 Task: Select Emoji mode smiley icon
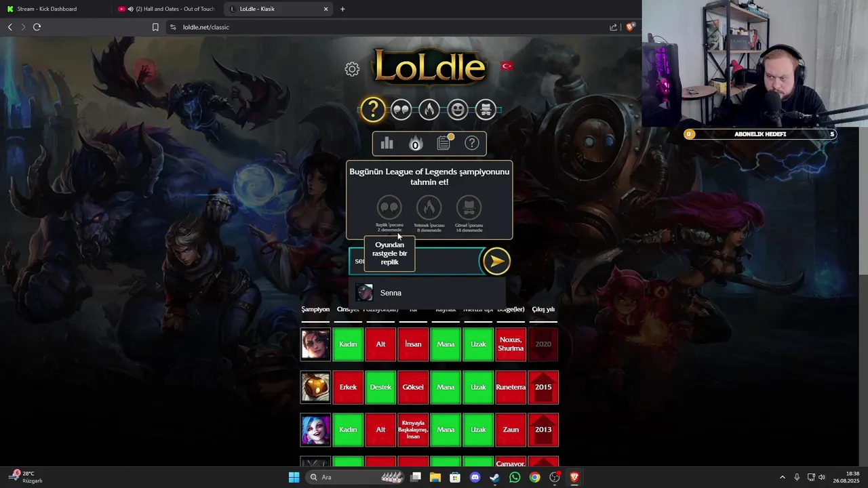click(x=458, y=109)
